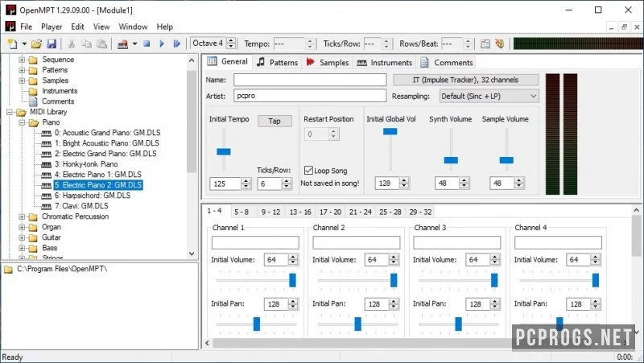
Task: Click the Sample Volume slider handle
Action: tap(506, 160)
